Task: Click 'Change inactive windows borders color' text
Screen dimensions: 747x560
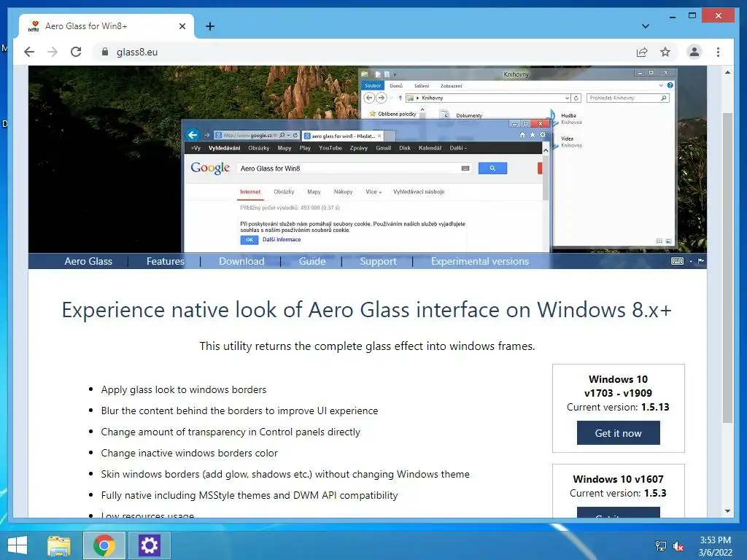Action: coord(189,453)
